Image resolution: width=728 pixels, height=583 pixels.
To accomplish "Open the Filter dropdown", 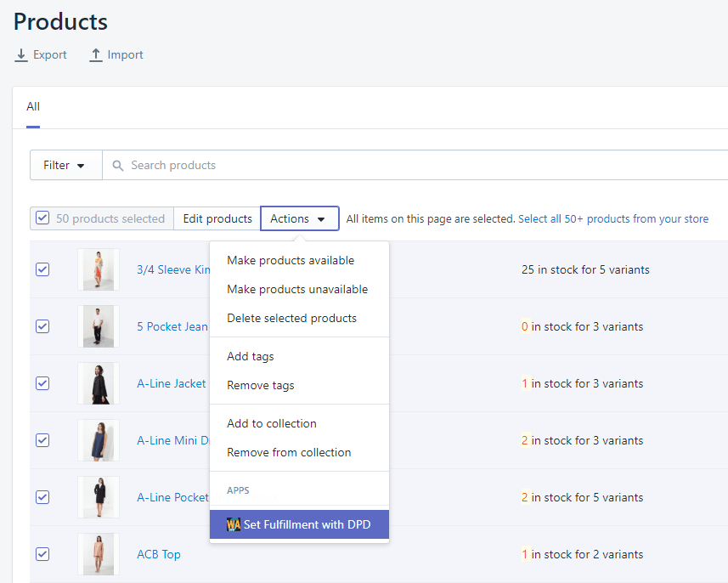I will pyautogui.click(x=66, y=165).
